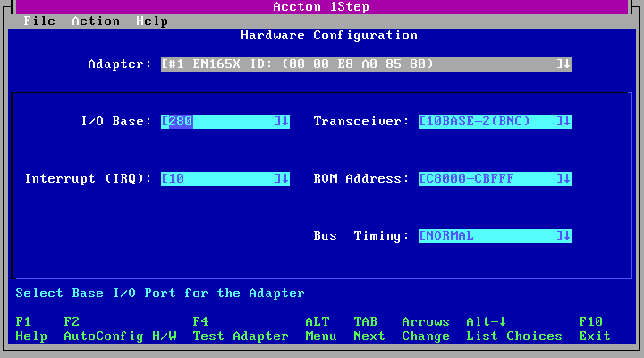Select the Bus Timing NORMAL field
The height and width of the screenshot is (358, 644).
click(x=495, y=236)
